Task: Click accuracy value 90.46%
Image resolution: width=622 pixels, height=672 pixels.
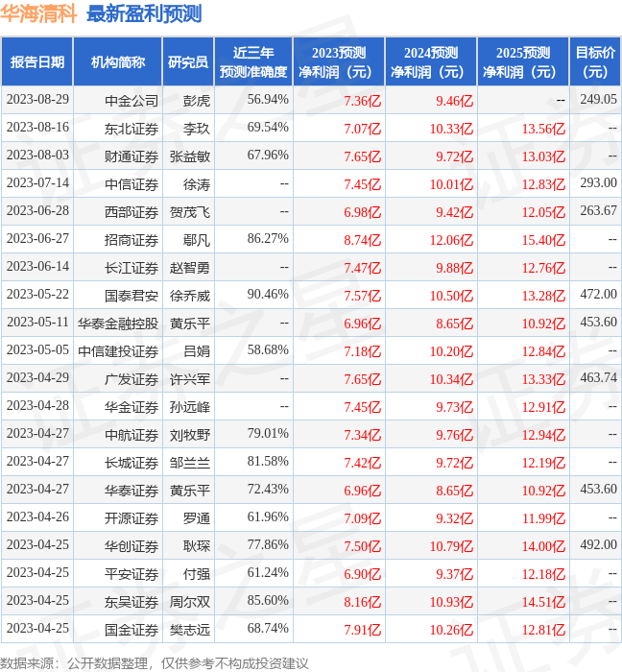Action: coord(268,295)
